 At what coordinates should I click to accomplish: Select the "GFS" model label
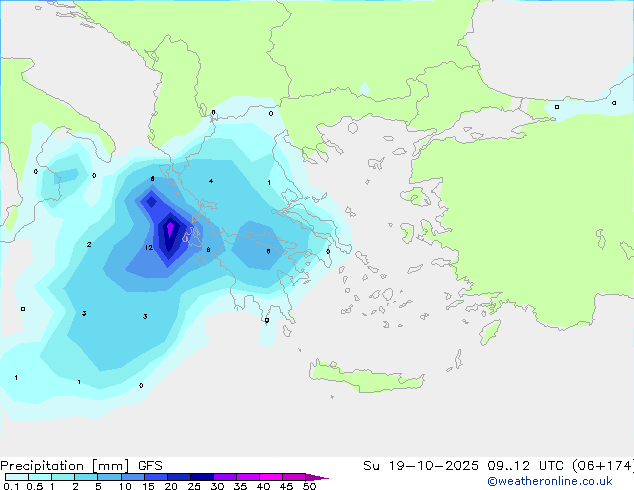(x=150, y=466)
